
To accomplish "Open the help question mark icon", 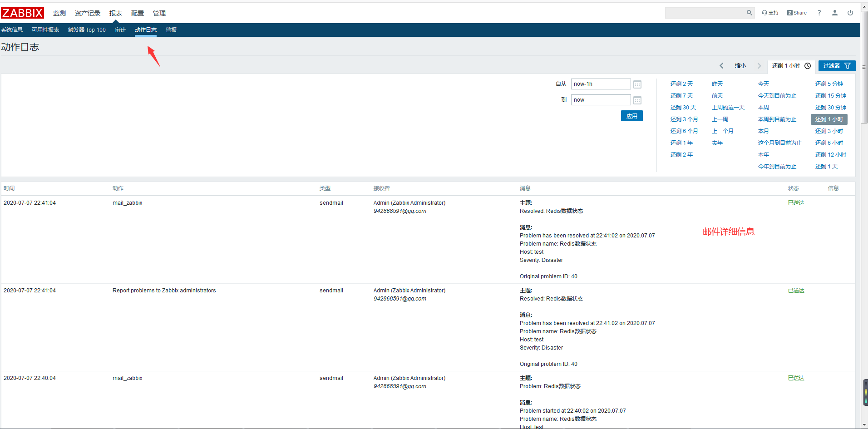I will point(819,13).
